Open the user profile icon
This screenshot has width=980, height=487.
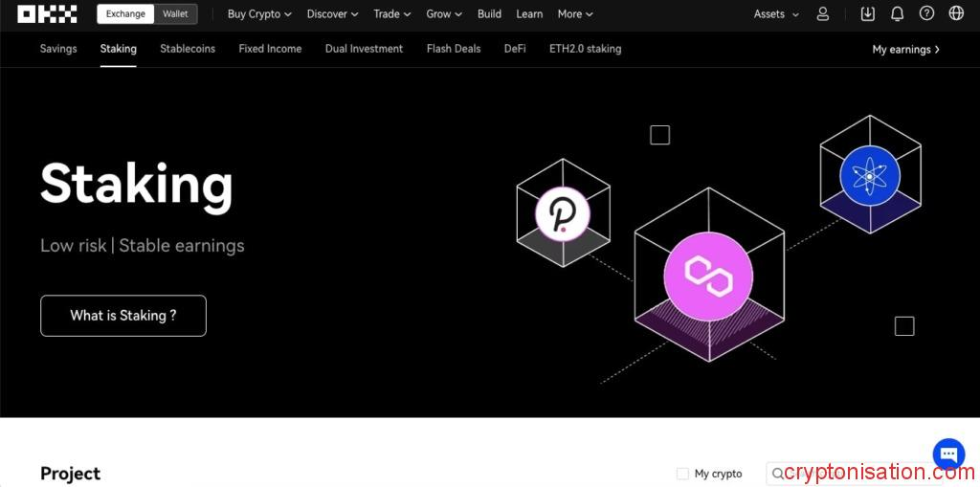click(x=823, y=14)
